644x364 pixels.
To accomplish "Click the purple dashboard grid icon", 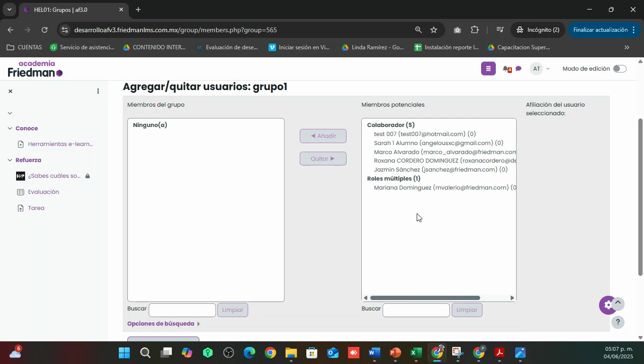I will [x=488, y=69].
